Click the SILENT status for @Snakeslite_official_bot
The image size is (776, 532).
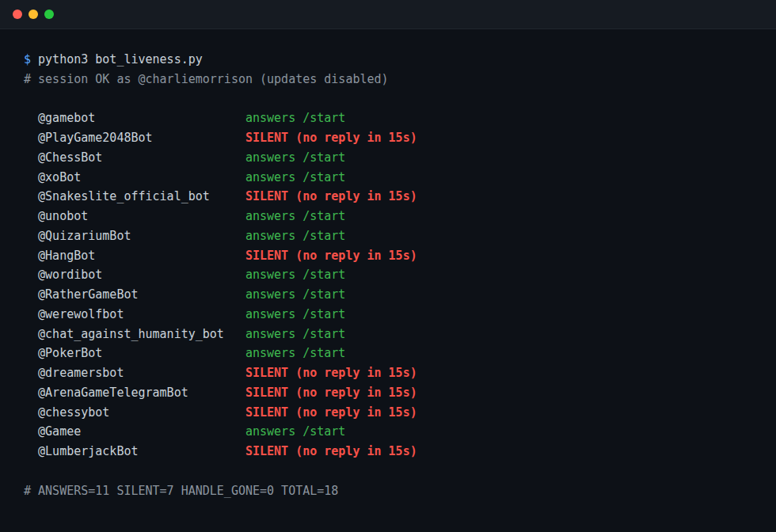331,196
